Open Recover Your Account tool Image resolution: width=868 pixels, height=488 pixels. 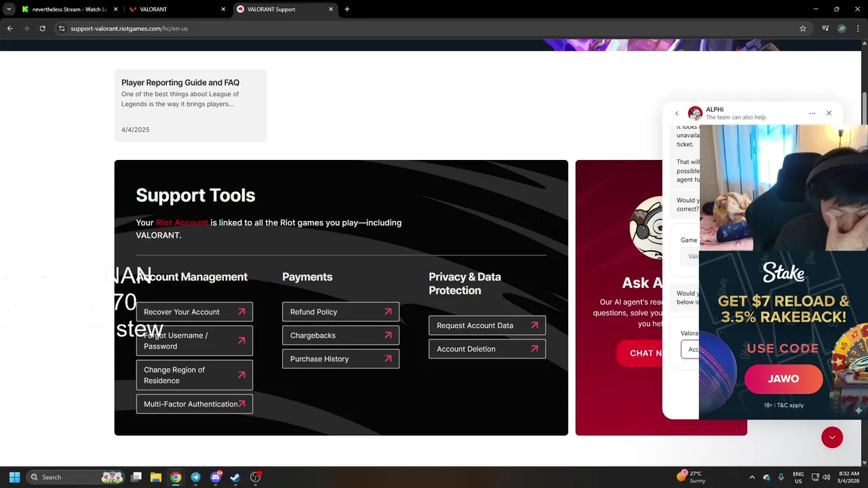pos(195,312)
